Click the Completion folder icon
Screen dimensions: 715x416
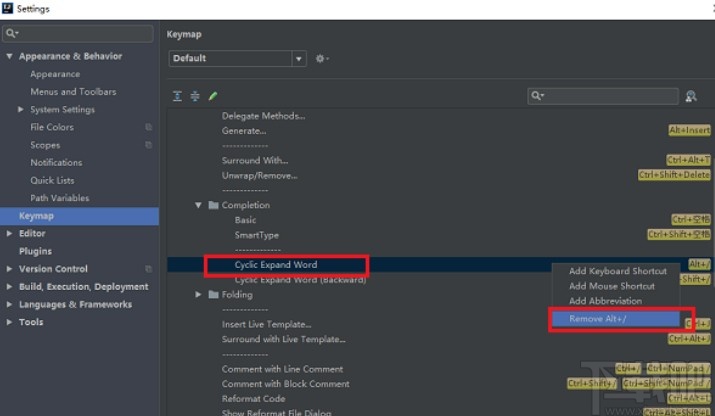point(213,205)
